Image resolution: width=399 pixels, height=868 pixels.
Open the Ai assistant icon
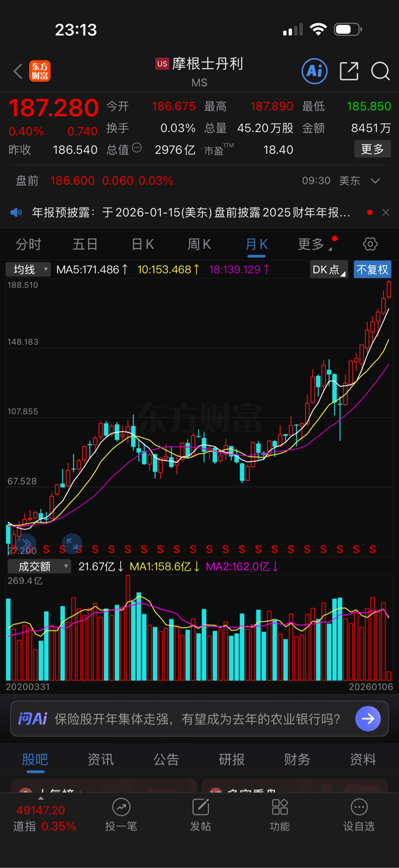tap(315, 71)
